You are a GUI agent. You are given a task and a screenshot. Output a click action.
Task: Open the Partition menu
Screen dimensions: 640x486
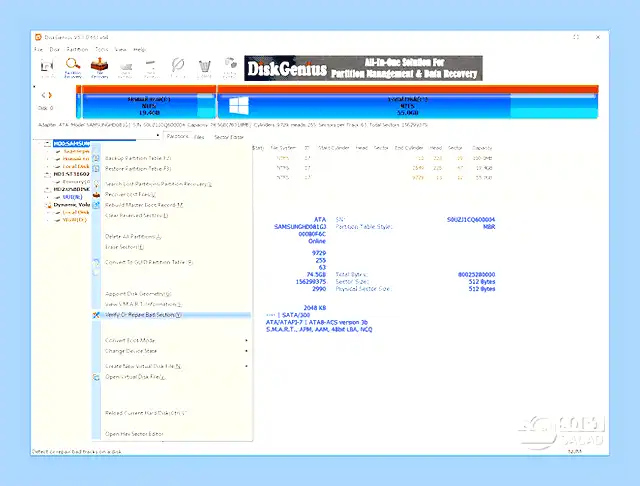pos(77,49)
